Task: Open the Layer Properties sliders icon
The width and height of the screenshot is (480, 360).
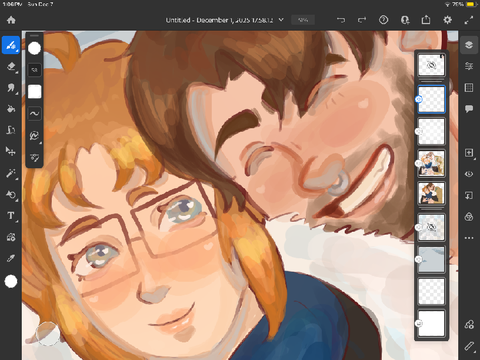Action: tap(469, 66)
